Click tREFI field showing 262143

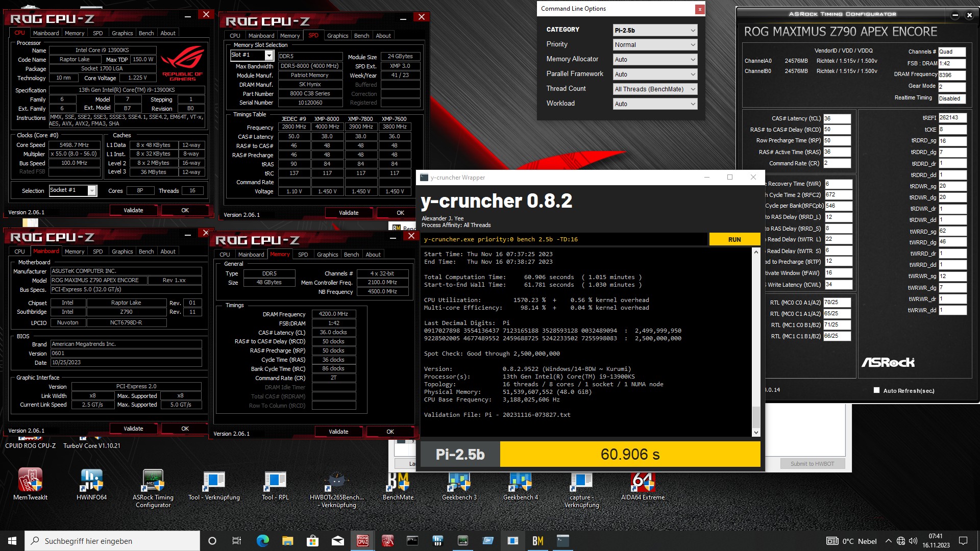click(x=952, y=118)
